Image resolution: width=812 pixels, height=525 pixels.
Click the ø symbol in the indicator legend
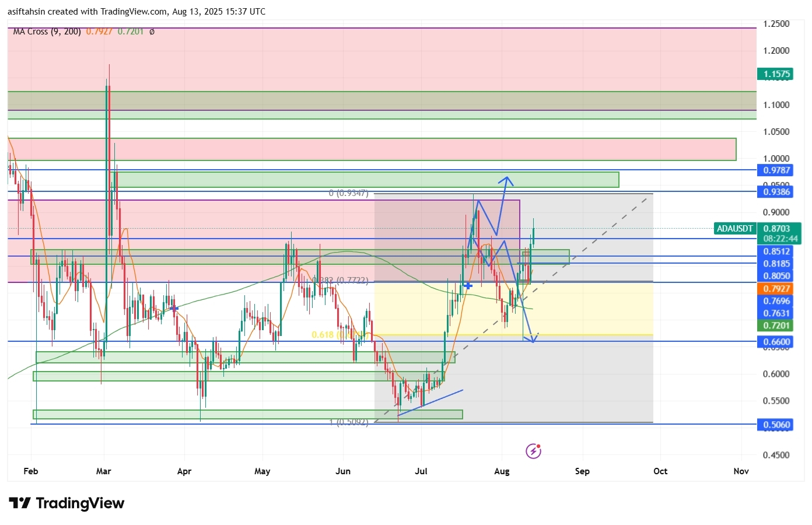pos(152,32)
